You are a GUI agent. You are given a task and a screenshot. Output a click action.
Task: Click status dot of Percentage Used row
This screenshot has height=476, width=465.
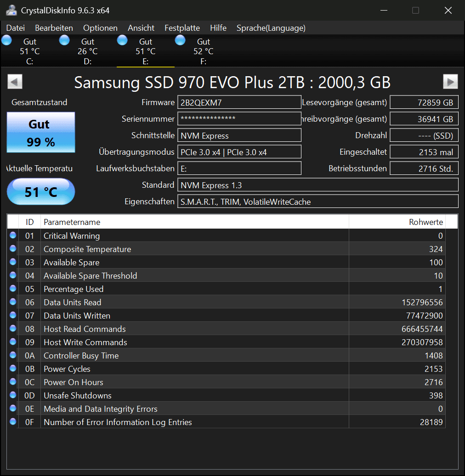tap(13, 288)
